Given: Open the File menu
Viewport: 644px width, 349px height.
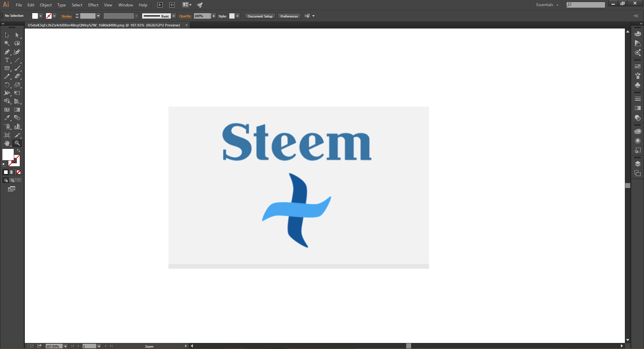Looking at the screenshot, I should (19, 5).
